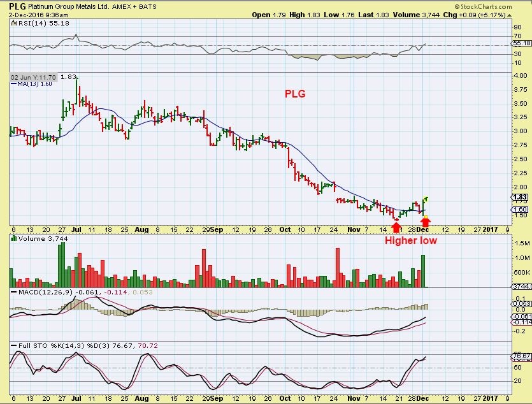Click the 4.00 price level on axis
Screen dimensions: 532x404
(x=519, y=75)
